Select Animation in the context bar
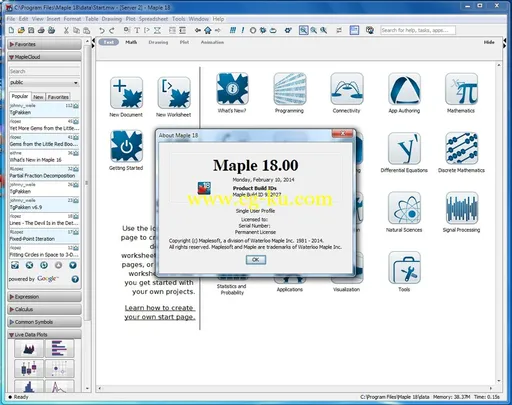Viewport: 512px width, 405px height. (x=212, y=42)
